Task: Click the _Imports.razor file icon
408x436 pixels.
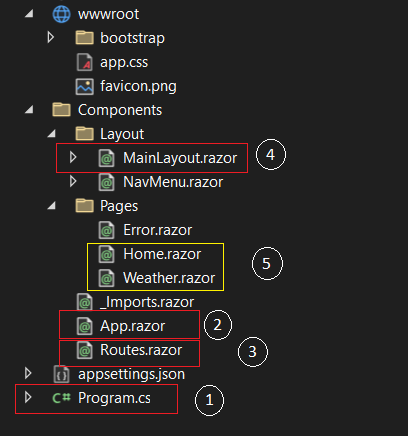Action: (85, 302)
